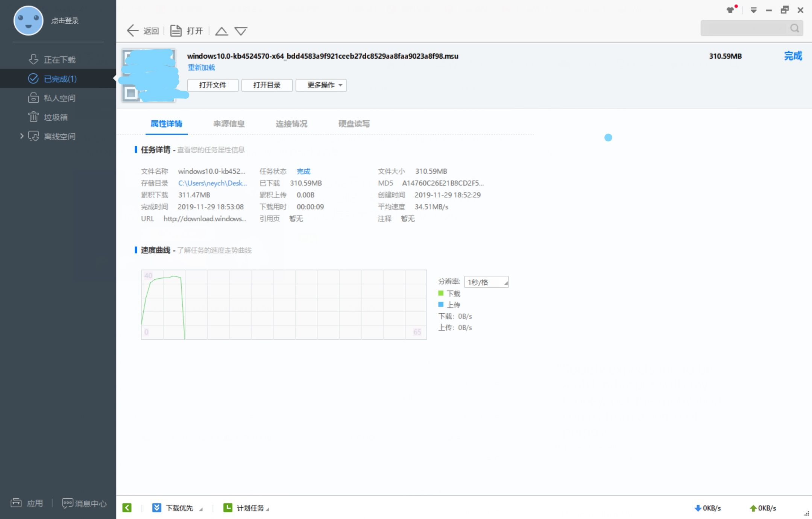The width and height of the screenshot is (812, 519).
Task: Click the 34.51MB/s average speed value
Action: pos(431,207)
